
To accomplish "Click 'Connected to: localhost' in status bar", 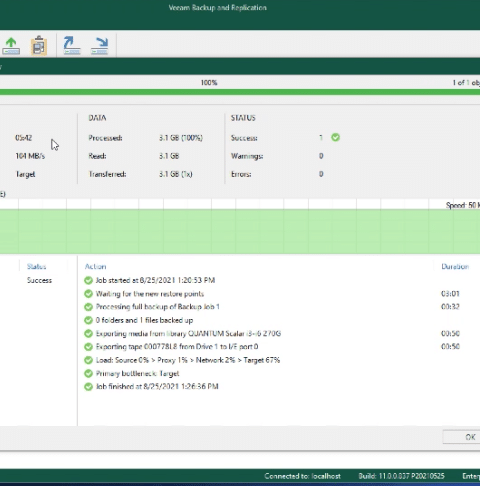I will (303, 476).
